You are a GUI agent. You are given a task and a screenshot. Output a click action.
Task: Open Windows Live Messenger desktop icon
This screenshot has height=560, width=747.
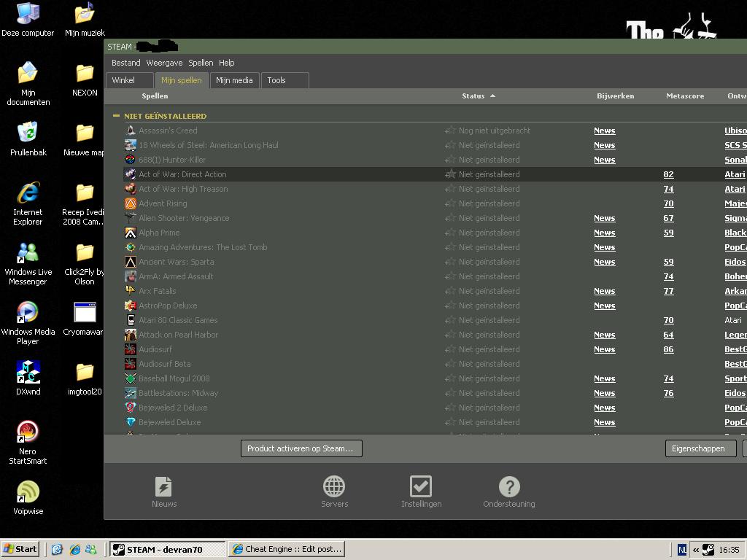point(28,252)
